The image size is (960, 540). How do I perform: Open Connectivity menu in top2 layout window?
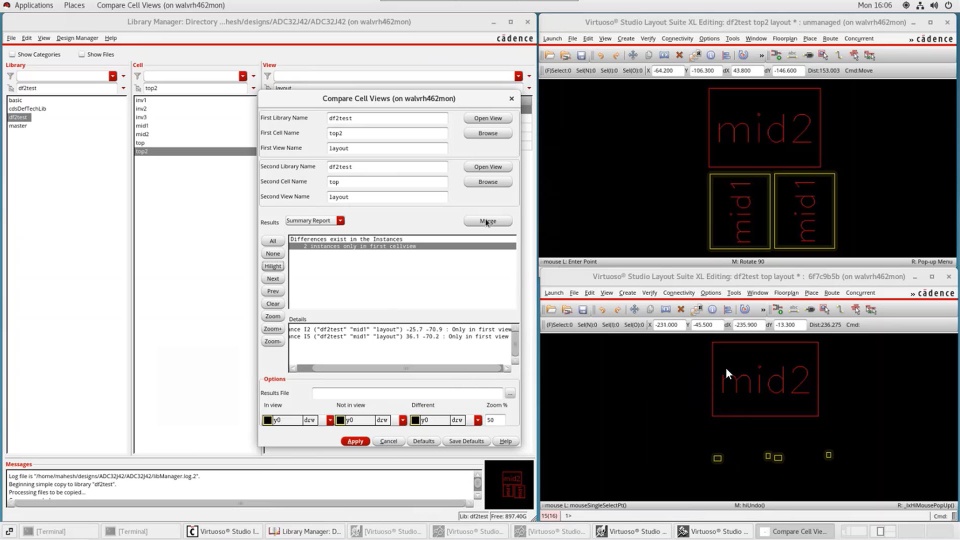[x=677, y=39]
